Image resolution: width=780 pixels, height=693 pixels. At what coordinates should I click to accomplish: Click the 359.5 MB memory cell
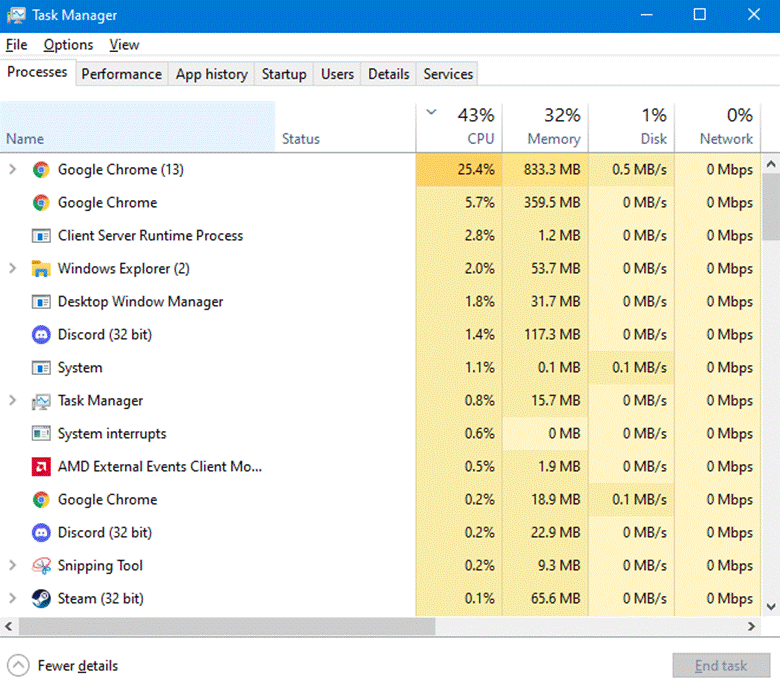click(545, 202)
